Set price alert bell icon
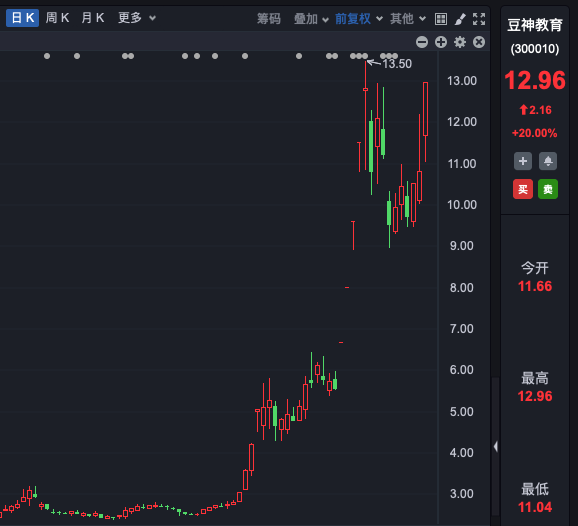 [548, 161]
